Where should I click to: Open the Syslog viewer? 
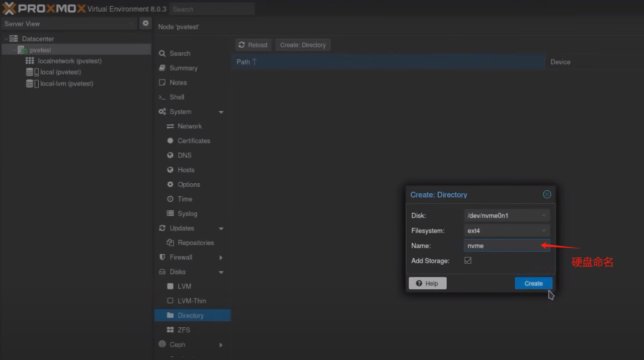187,213
